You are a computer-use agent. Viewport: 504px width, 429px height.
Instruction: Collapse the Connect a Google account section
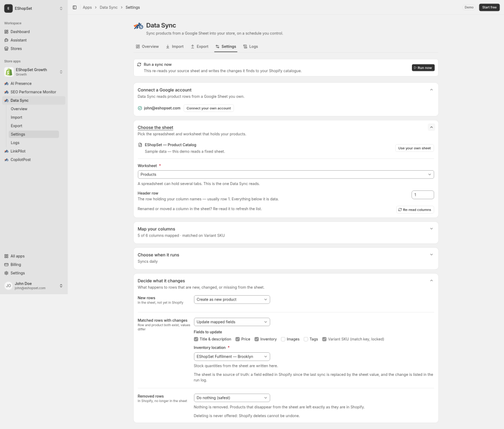point(431,90)
